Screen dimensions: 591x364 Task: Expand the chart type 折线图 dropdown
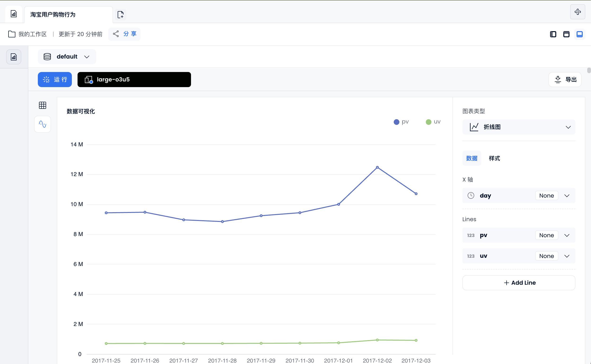click(x=518, y=127)
